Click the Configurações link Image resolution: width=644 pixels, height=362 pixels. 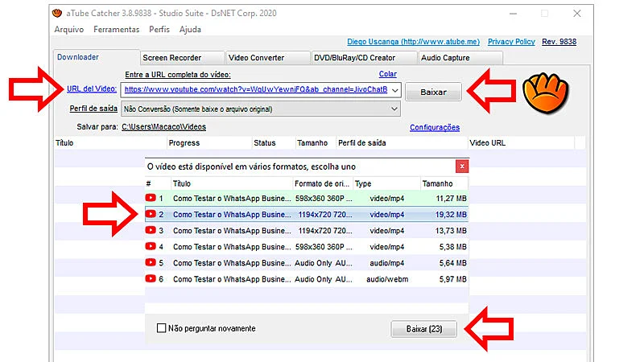tap(434, 127)
